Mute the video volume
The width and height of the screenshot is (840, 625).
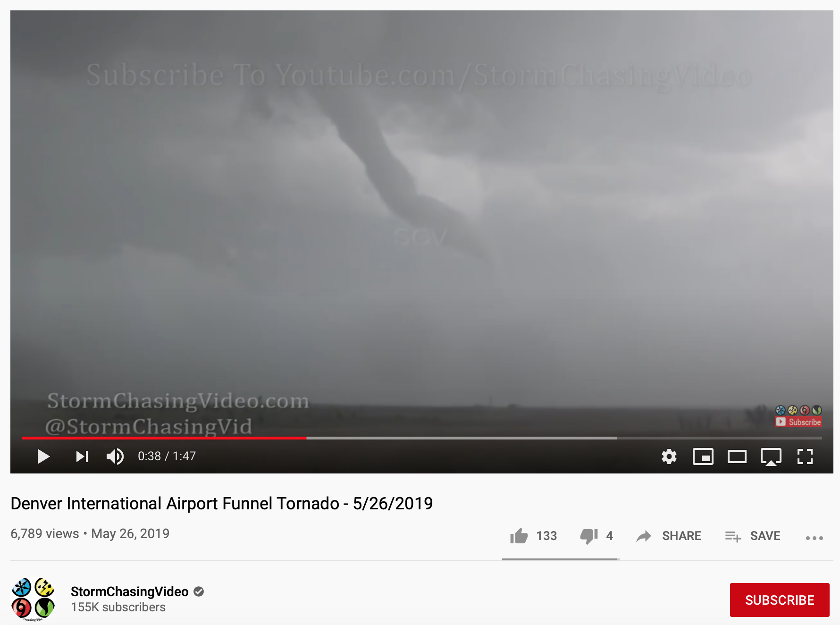[x=115, y=456]
